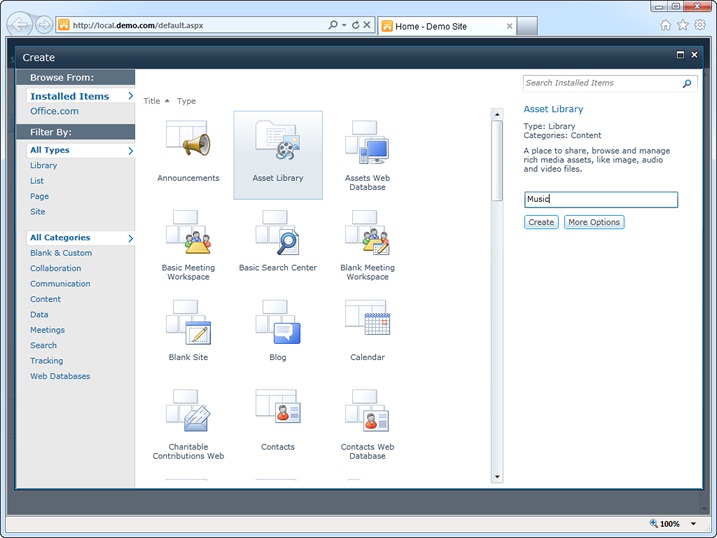Stop loading with the address bar X
This screenshot has height=538, width=717.
tap(367, 25)
